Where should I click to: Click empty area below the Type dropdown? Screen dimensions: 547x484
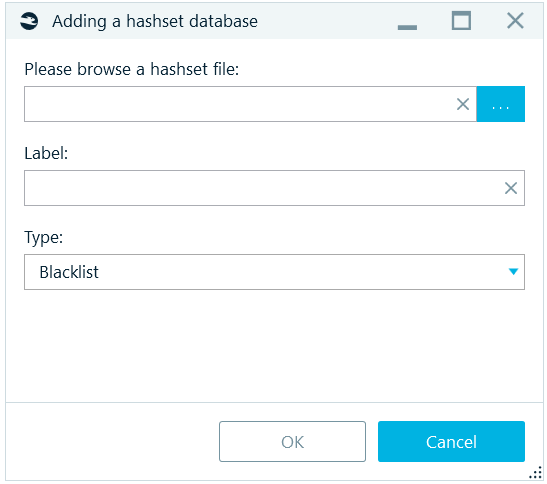pos(274,345)
